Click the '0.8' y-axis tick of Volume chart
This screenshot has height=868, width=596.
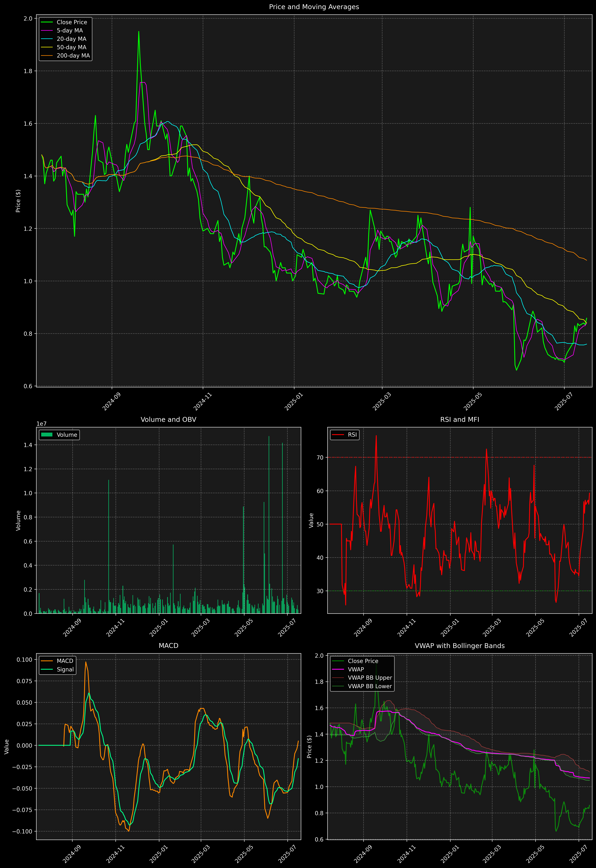28,517
